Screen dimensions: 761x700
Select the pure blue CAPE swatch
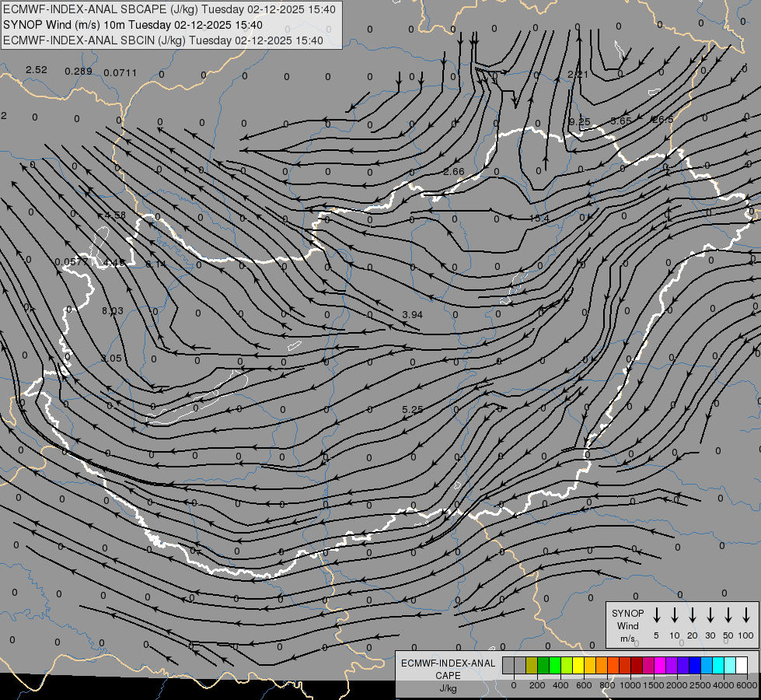tap(694, 665)
